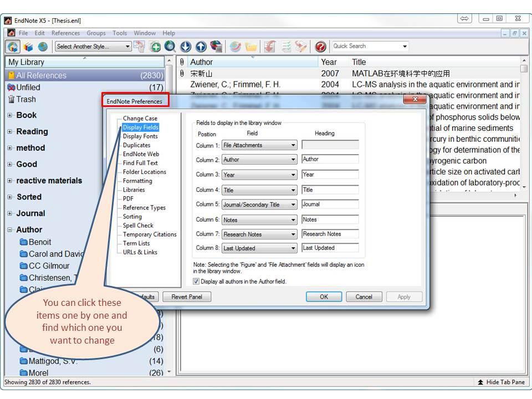The image size is (532, 399).
Task: Click the Unfiled group icon
Action: 11,87
